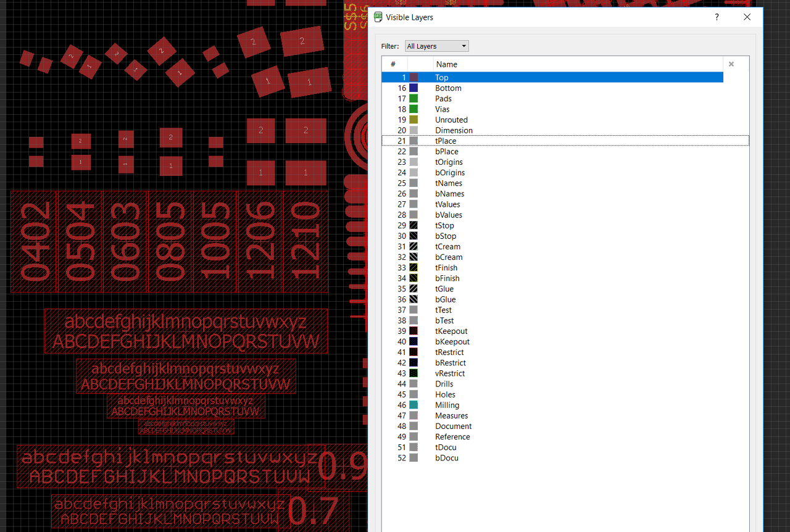Select the Dimension layer name

pos(454,130)
